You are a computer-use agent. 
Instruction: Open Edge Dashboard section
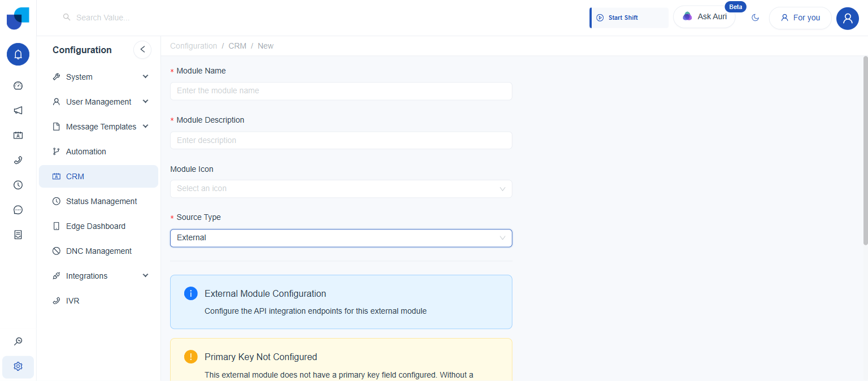[x=98, y=226]
